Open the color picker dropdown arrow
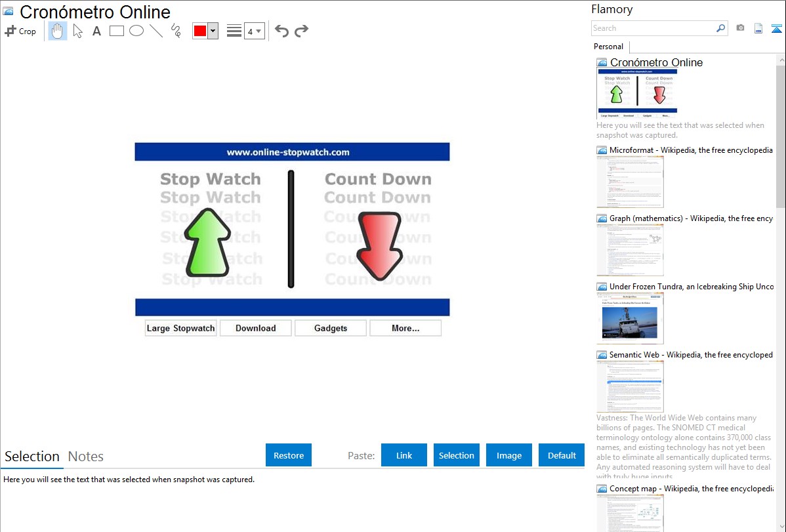786x532 pixels. (x=213, y=31)
